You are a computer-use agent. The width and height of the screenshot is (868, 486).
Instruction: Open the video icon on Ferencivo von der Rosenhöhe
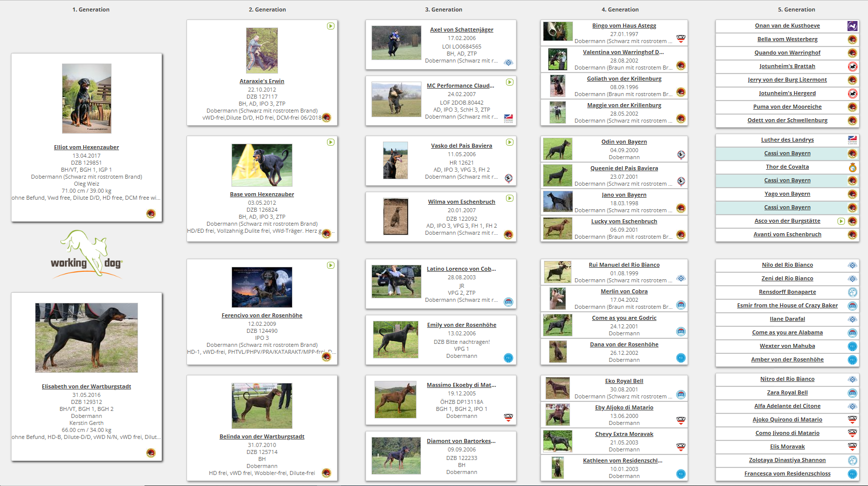[330, 265]
